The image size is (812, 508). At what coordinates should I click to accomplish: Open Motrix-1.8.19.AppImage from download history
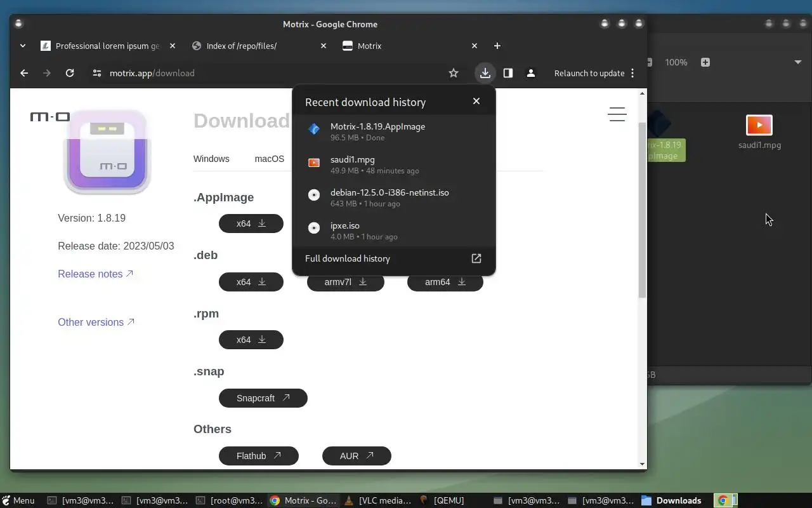tap(393, 131)
